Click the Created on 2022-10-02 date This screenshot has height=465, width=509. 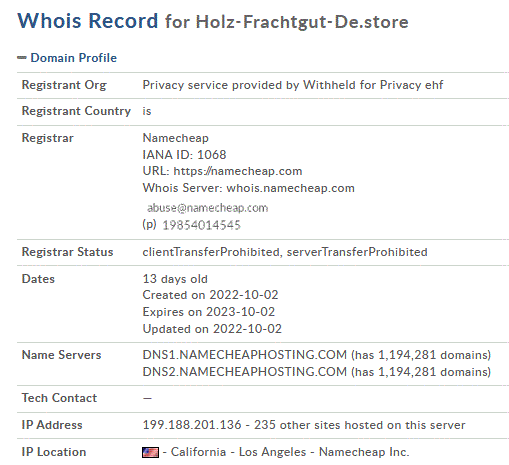[x=210, y=295]
